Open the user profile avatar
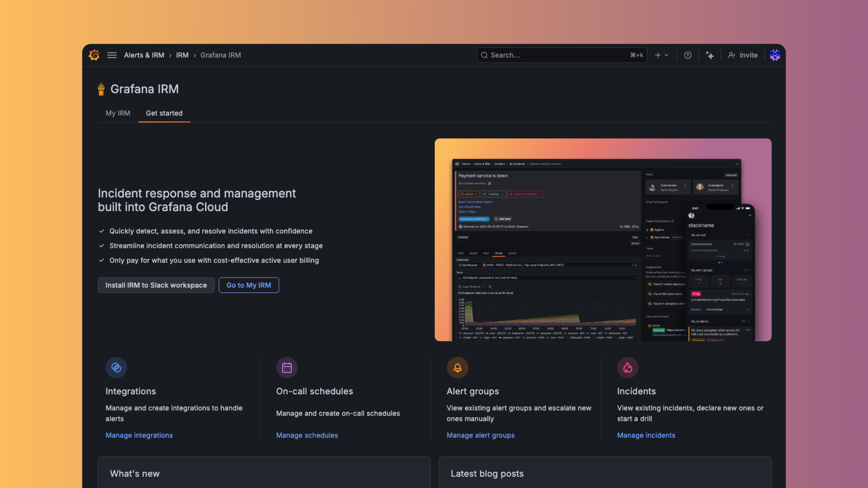This screenshot has width=868, height=488. coord(775,55)
